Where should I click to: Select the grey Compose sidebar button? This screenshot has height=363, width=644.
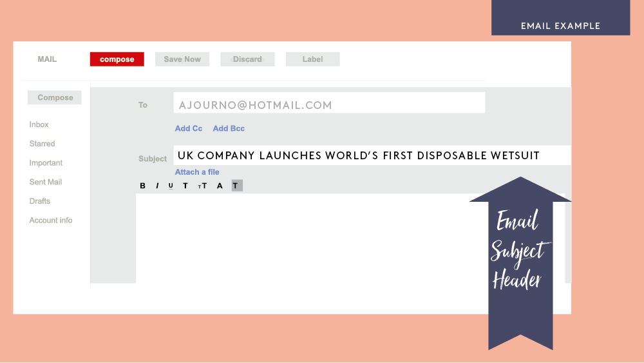(x=55, y=97)
